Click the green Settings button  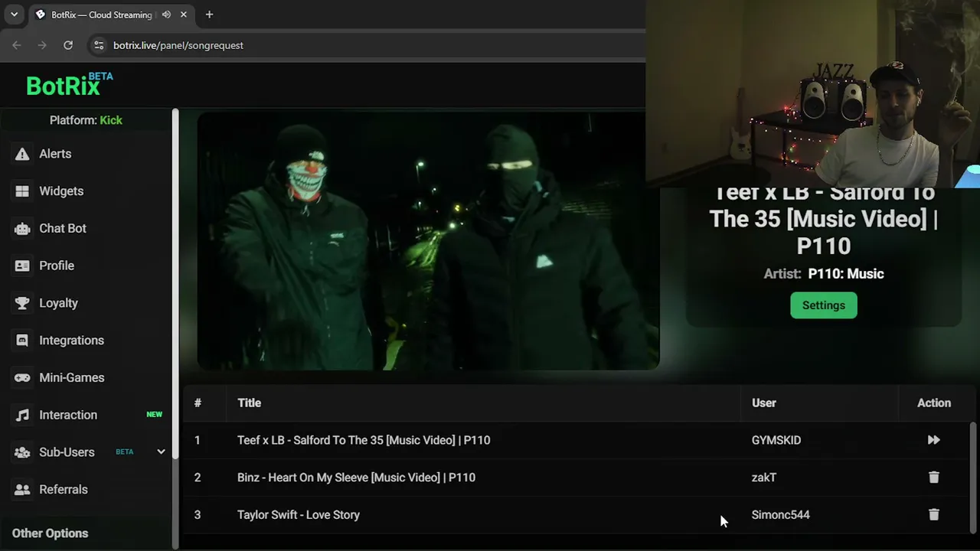coord(824,305)
